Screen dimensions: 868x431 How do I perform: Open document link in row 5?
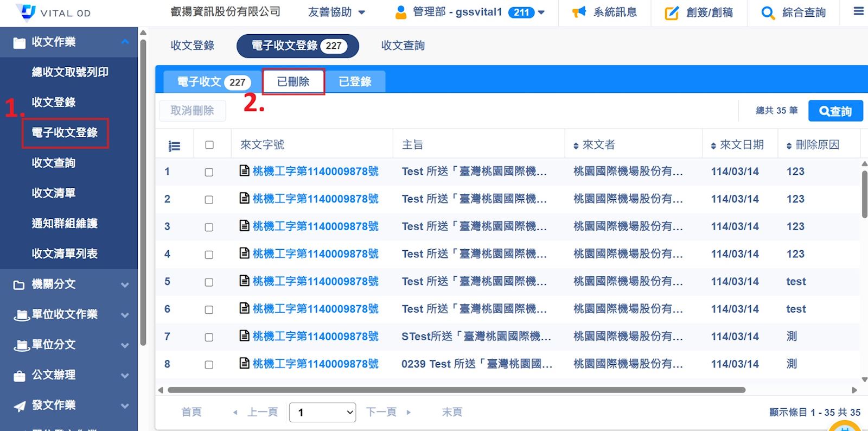pyautogui.click(x=315, y=281)
